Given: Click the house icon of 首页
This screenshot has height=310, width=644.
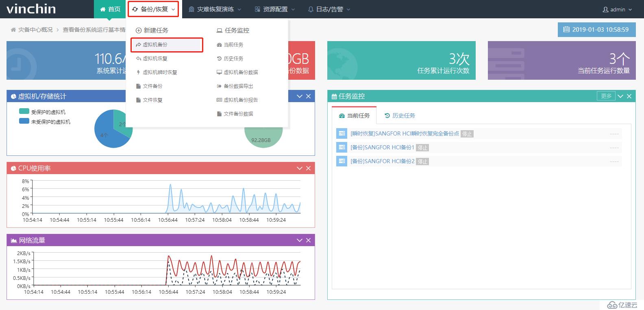Looking at the screenshot, I should (x=103, y=9).
